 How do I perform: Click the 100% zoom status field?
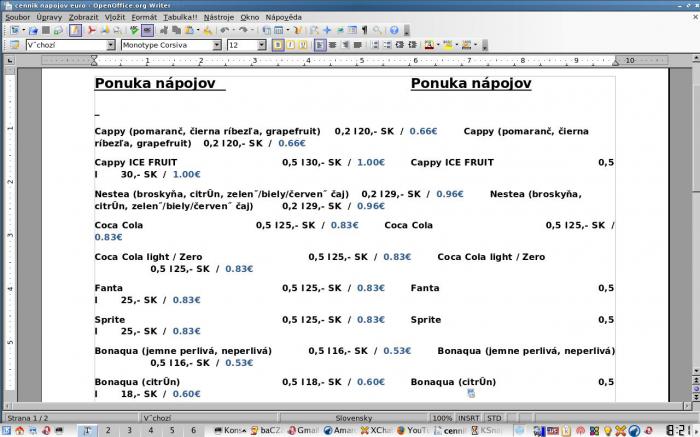(x=442, y=418)
